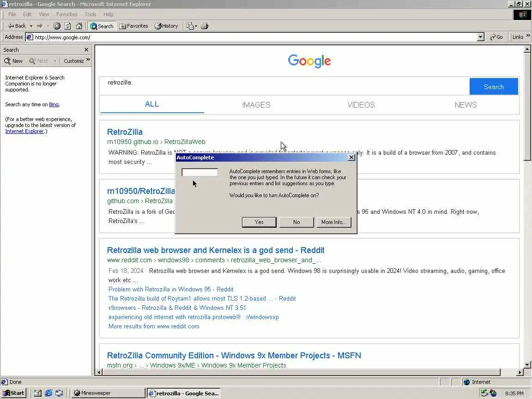Close the Search side pane

tap(86, 49)
